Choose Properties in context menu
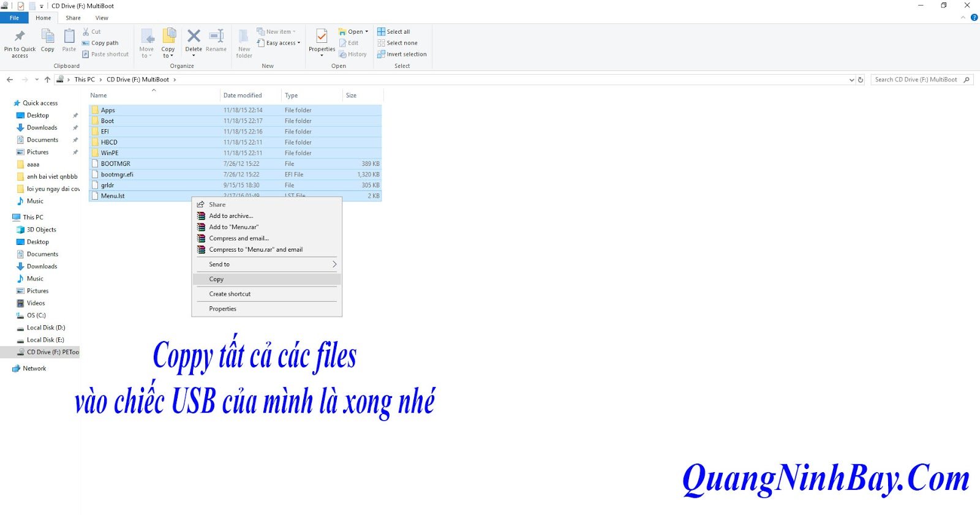The width and height of the screenshot is (980, 515). click(x=266, y=309)
